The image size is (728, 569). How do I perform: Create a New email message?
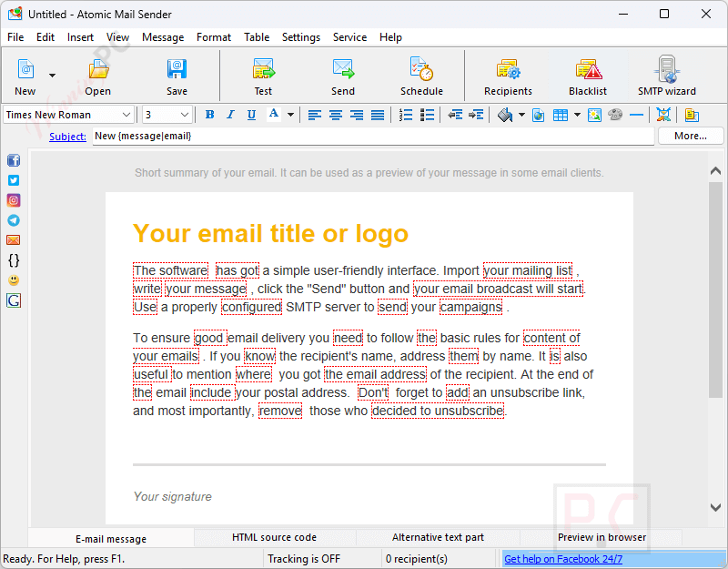25,76
